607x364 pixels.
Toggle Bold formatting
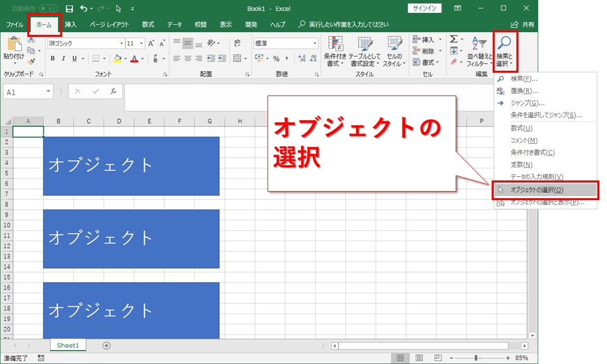[x=53, y=59]
